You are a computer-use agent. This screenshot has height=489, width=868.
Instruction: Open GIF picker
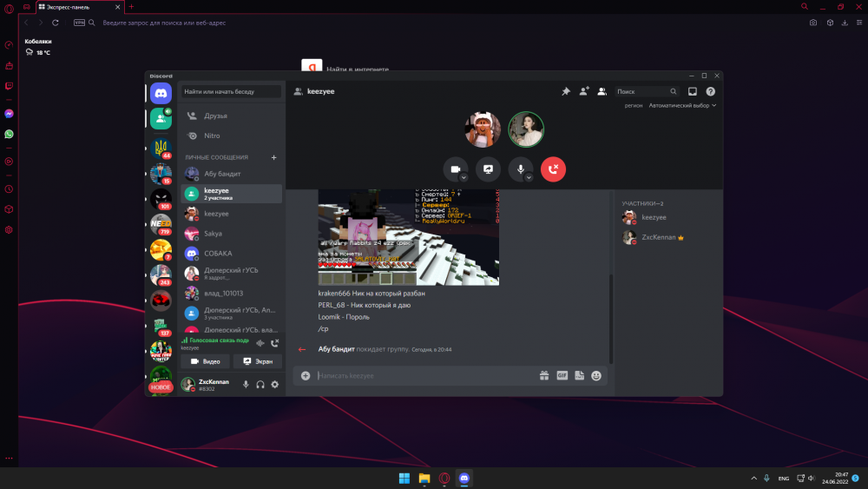[x=562, y=375]
